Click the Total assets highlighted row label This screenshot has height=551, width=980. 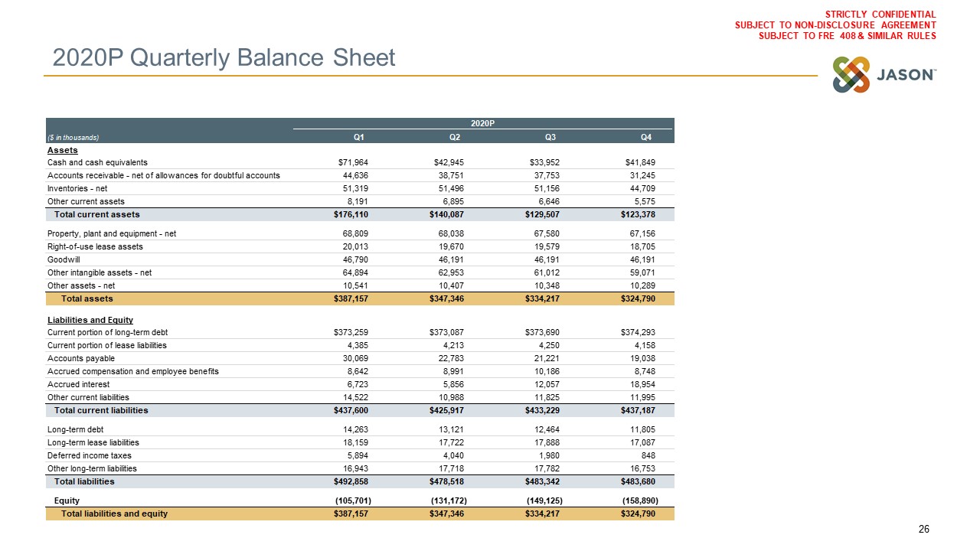[x=87, y=298]
